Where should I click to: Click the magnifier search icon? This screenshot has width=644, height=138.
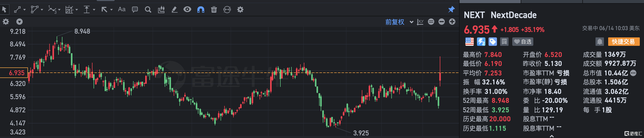click(x=148, y=10)
